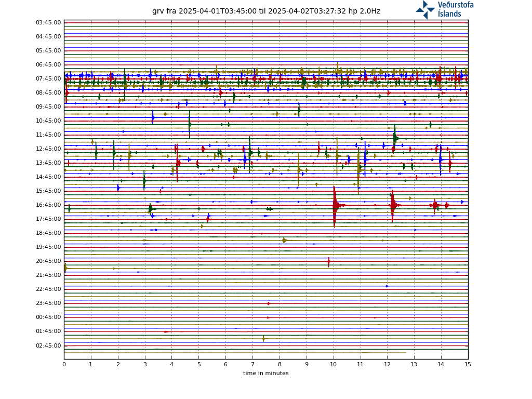This screenshot has width=532, height=399.
Task: Click the 01:45:00 time label
Action: pos(48,331)
